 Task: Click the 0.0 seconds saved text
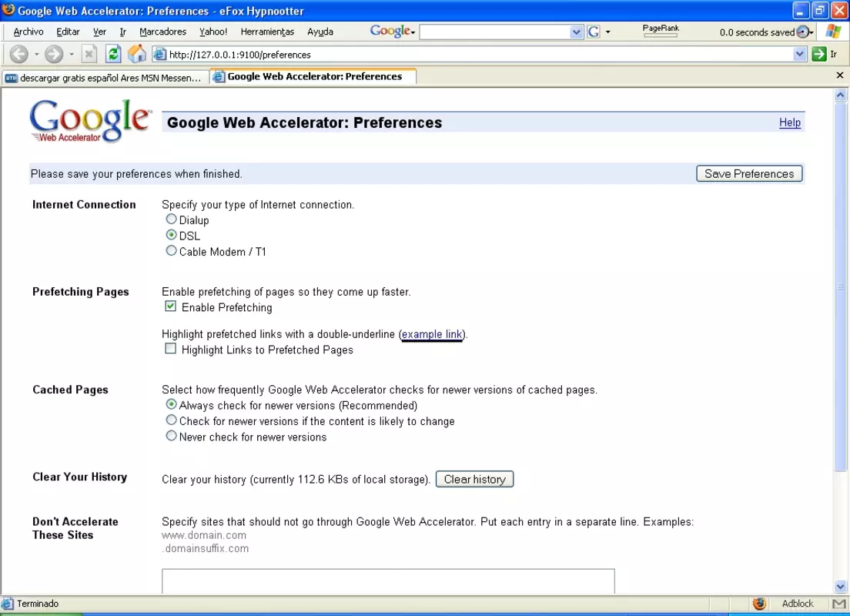click(x=757, y=32)
